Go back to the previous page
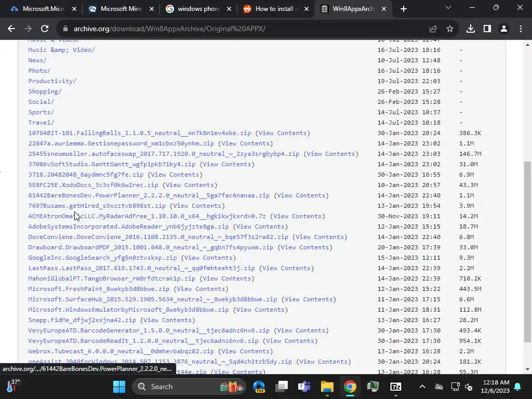 pos(11,29)
